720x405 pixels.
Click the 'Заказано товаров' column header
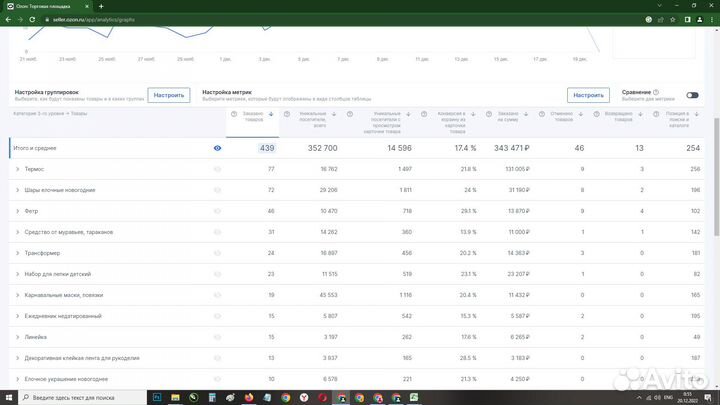(x=253, y=117)
